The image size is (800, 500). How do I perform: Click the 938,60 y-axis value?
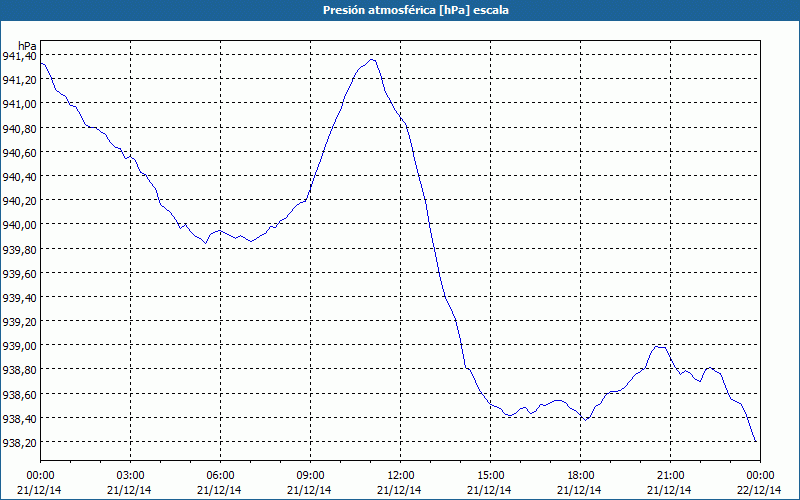coord(19,394)
